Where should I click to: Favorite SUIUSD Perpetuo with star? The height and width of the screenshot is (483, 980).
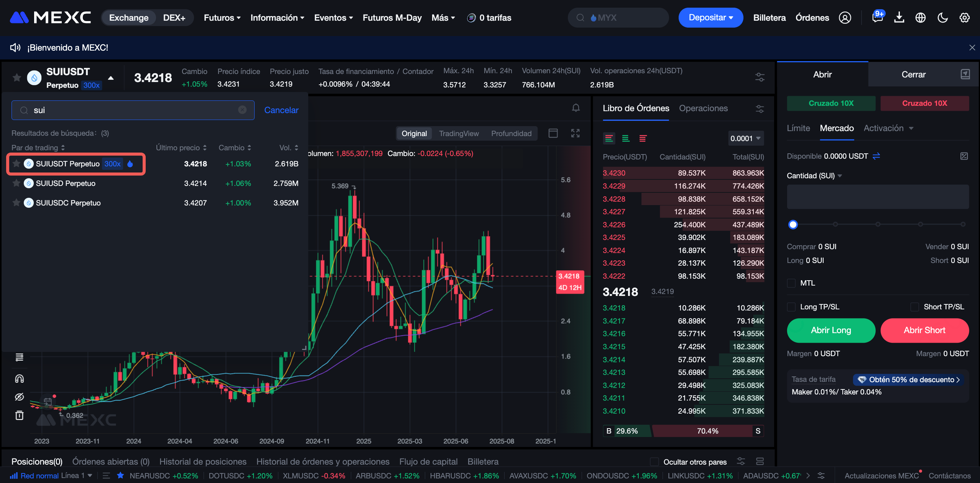click(x=16, y=183)
